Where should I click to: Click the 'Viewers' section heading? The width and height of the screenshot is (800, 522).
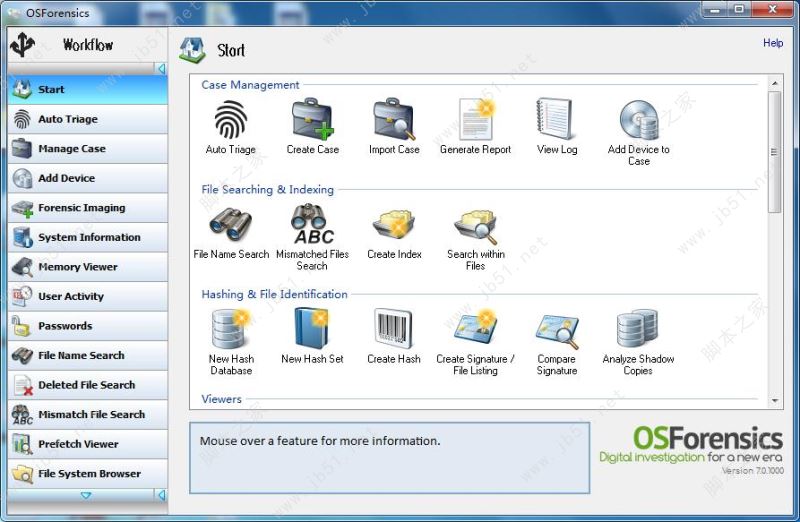tap(221, 399)
